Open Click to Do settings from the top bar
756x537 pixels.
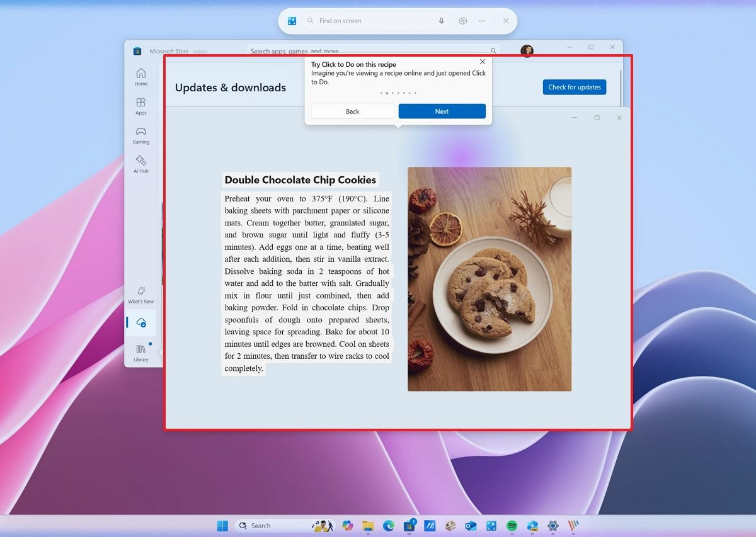(462, 21)
